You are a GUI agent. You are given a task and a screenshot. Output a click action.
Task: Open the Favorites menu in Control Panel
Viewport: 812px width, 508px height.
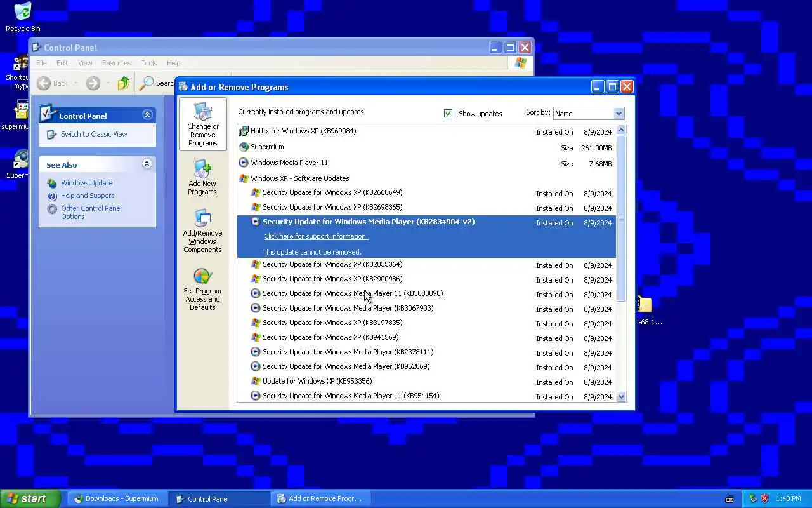[x=116, y=63]
